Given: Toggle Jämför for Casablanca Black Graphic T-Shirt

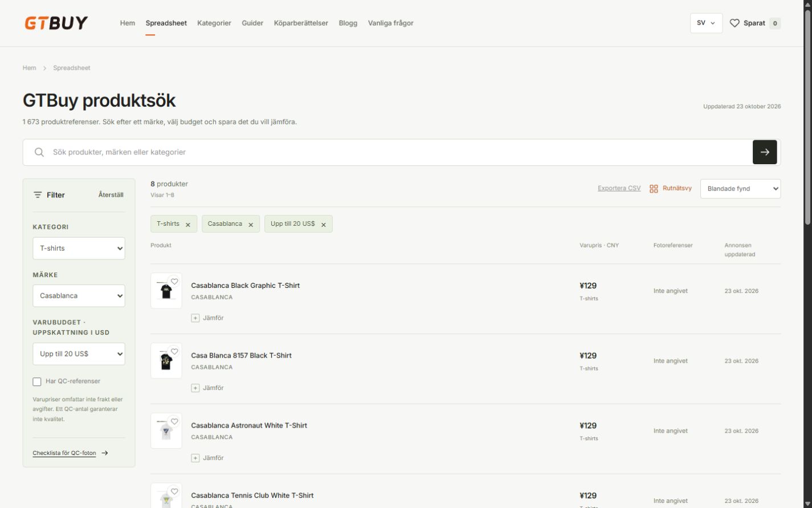Looking at the screenshot, I should (207, 318).
